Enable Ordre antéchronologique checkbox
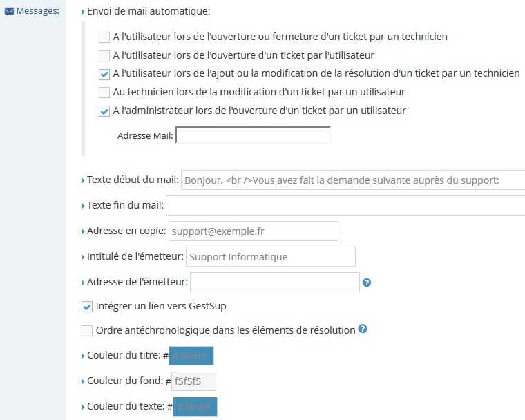Image resolution: width=525 pixels, height=420 pixels. point(87,331)
